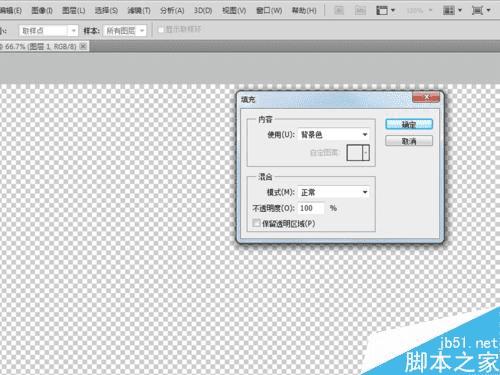Launch Mini Bridge icon in application bar

(360, 10)
